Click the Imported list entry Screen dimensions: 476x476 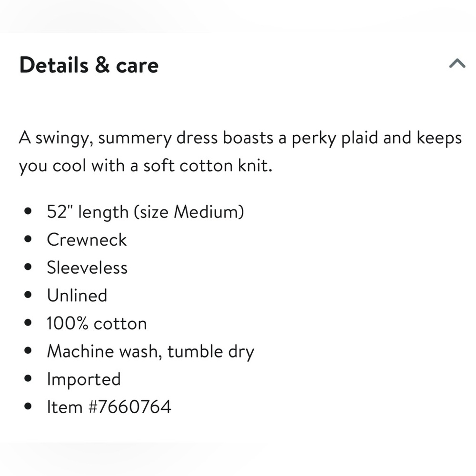click(x=84, y=380)
